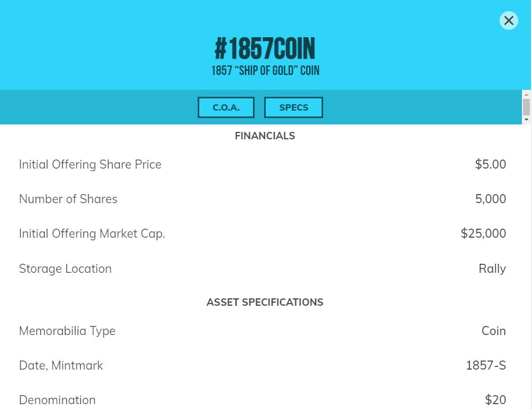Click the #1857COIN title heading

tap(265, 49)
